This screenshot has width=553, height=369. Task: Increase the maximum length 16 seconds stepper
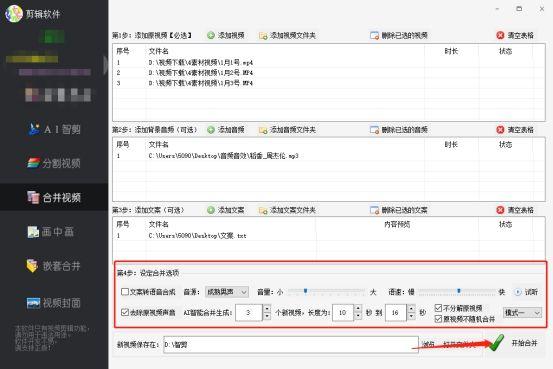point(411,309)
